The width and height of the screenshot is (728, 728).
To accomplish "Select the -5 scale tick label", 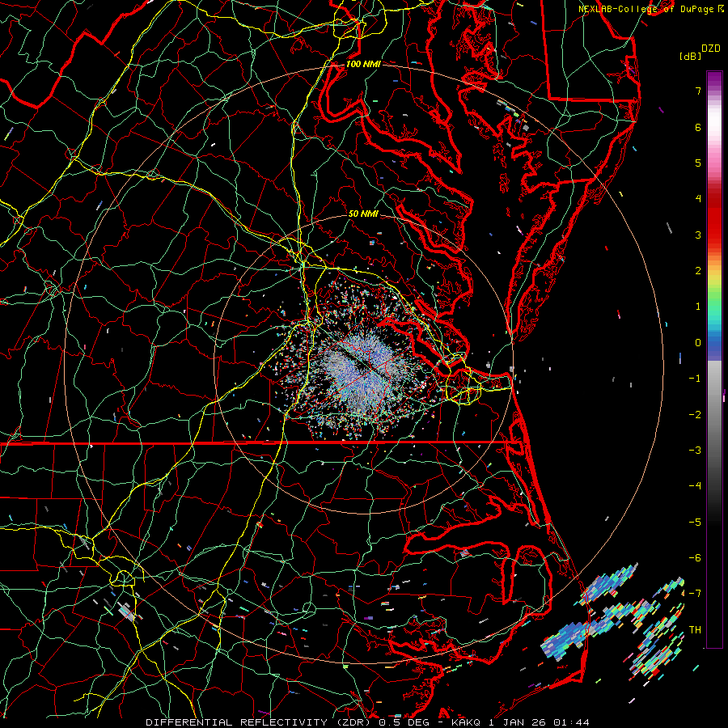I will click(695, 522).
